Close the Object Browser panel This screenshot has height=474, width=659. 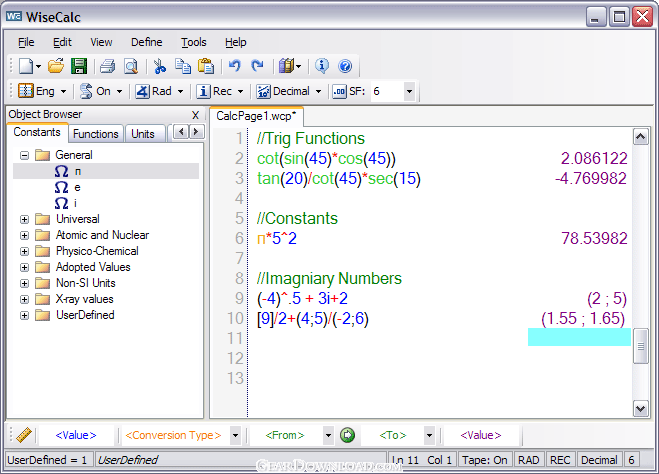[x=195, y=115]
